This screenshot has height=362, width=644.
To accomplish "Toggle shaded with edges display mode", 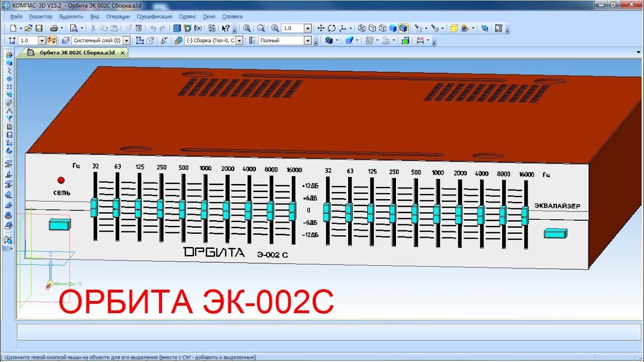I will [403, 28].
